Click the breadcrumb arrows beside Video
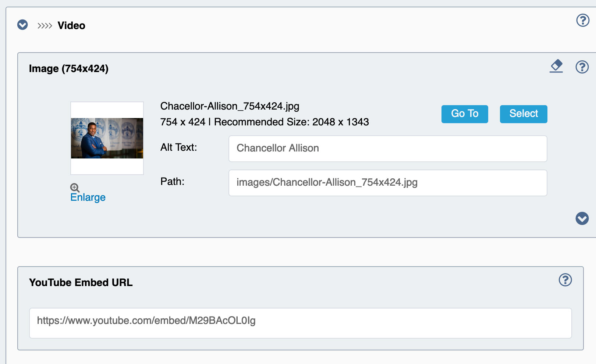This screenshot has width=596, height=364. click(45, 26)
